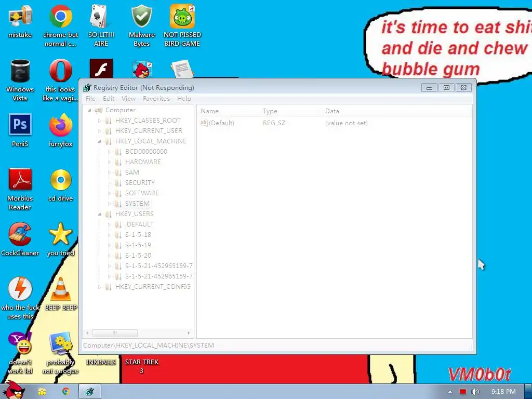This screenshot has width=532, height=399.
Task: Open the 'mistake' desktop icon
Action: (20, 21)
